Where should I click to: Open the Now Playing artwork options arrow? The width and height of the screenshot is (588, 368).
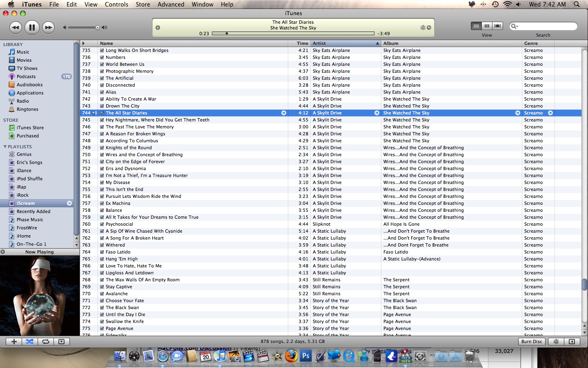pos(2,252)
